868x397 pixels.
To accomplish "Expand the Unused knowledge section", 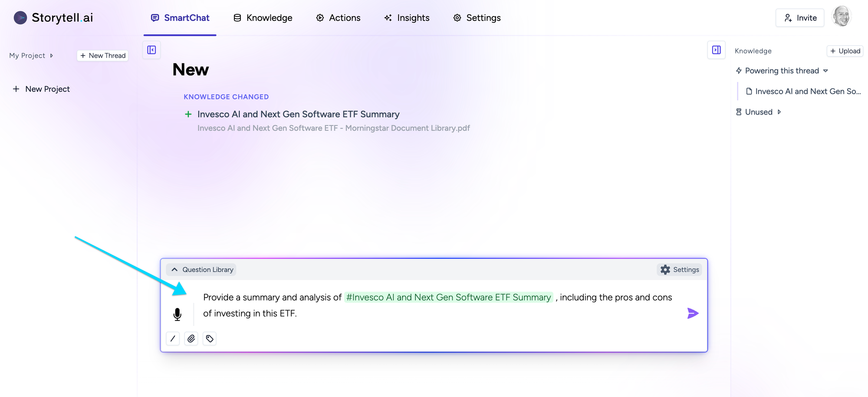I will (x=759, y=112).
